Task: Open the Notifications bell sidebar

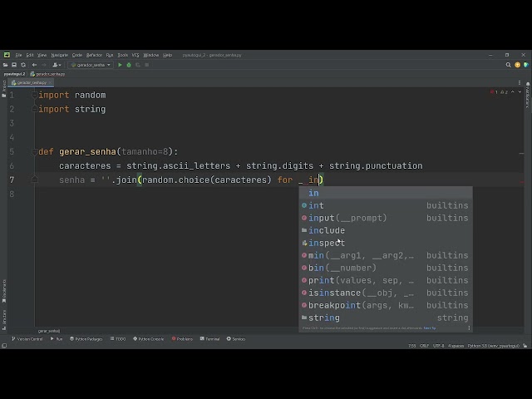Action: 528,96
